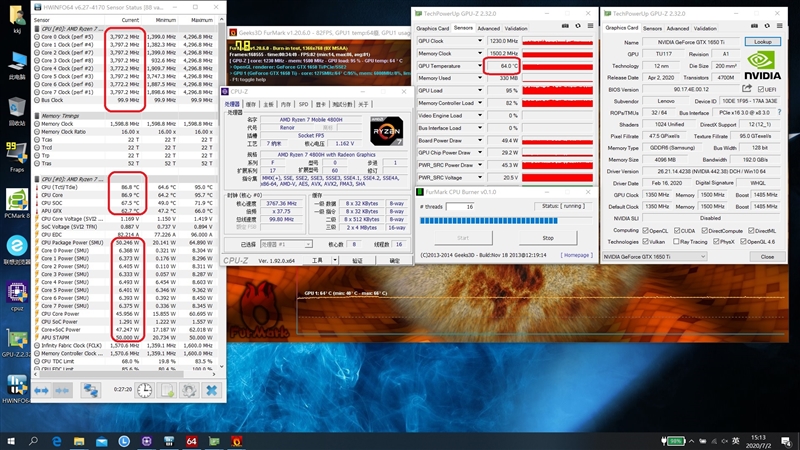Click HWiNFO clock reset timer icon

pyautogui.click(x=145, y=390)
